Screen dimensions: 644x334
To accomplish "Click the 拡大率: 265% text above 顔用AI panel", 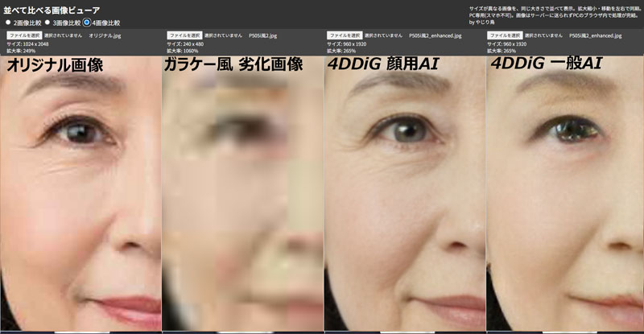I will tap(341, 51).
